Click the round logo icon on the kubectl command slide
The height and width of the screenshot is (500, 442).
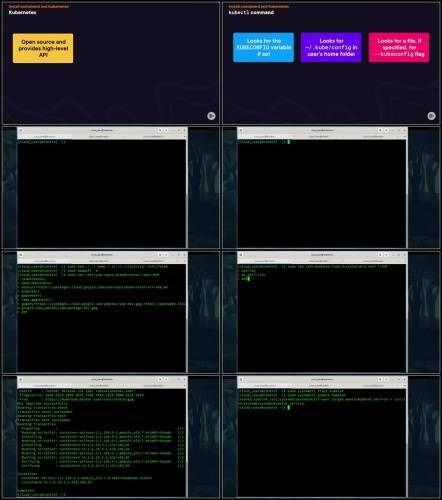tap(431, 116)
